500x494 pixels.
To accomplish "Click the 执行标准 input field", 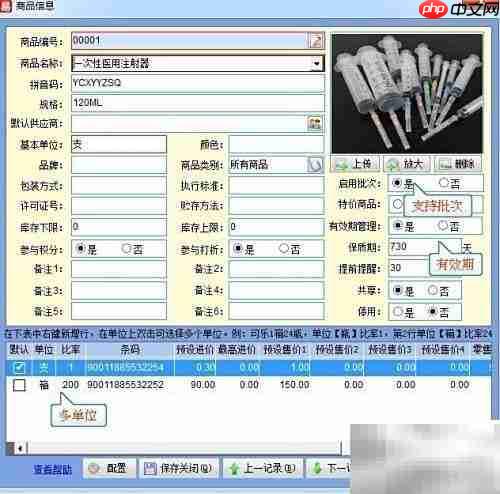I will pos(276,185).
